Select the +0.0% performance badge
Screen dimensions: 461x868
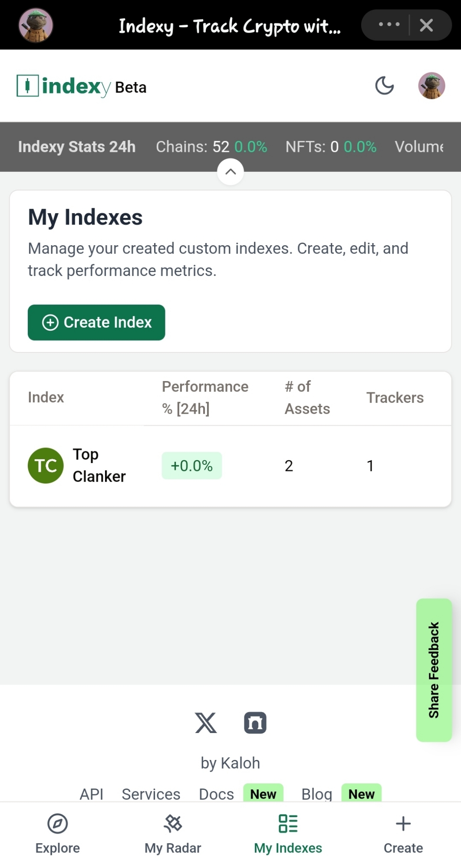pyautogui.click(x=192, y=466)
